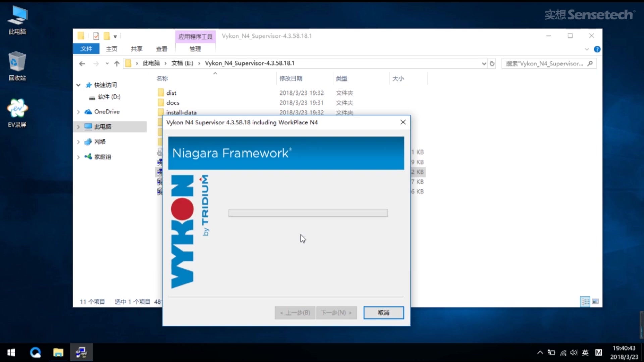The height and width of the screenshot is (362, 644).
Task: Open the taskbar clock and date
Action: pos(624,352)
